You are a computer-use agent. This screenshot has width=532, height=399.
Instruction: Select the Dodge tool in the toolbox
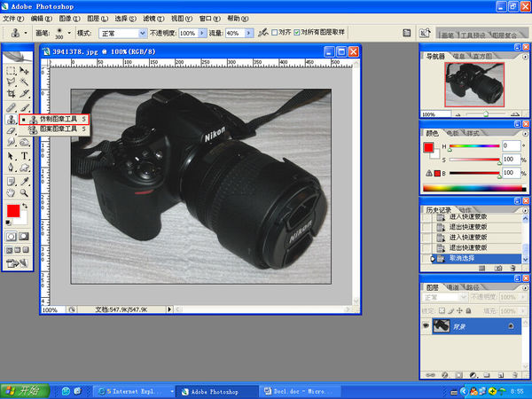(x=24, y=142)
